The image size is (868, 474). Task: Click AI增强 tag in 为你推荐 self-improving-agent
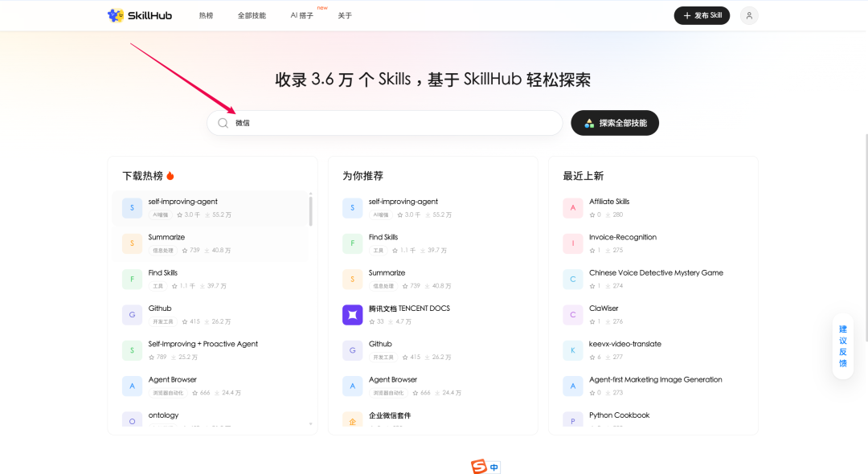point(381,215)
